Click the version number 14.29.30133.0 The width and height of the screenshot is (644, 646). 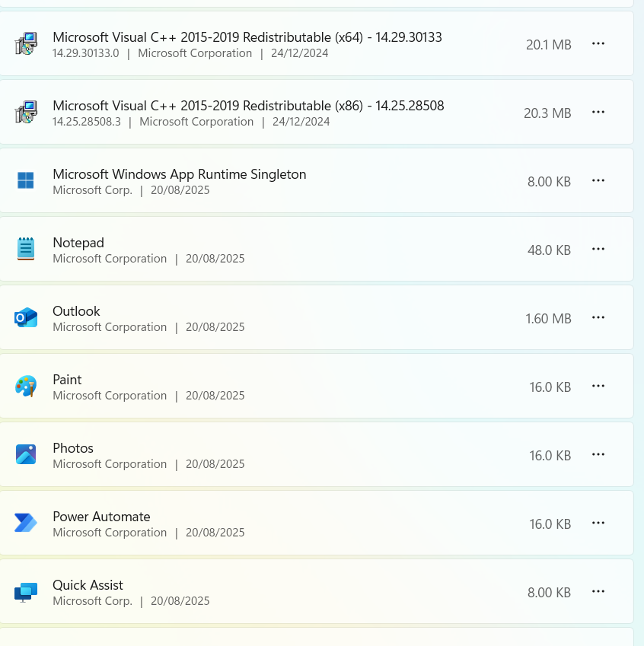[86, 53]
